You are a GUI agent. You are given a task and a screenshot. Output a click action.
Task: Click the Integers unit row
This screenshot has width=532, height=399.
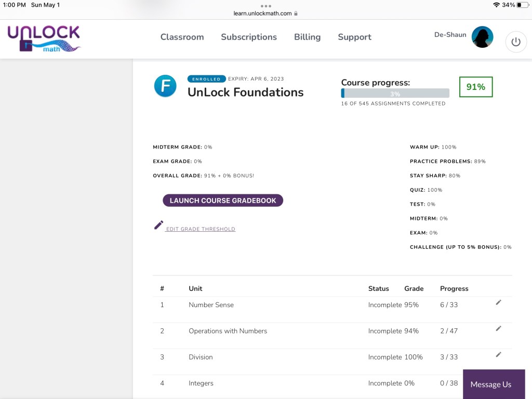(201, 383)
